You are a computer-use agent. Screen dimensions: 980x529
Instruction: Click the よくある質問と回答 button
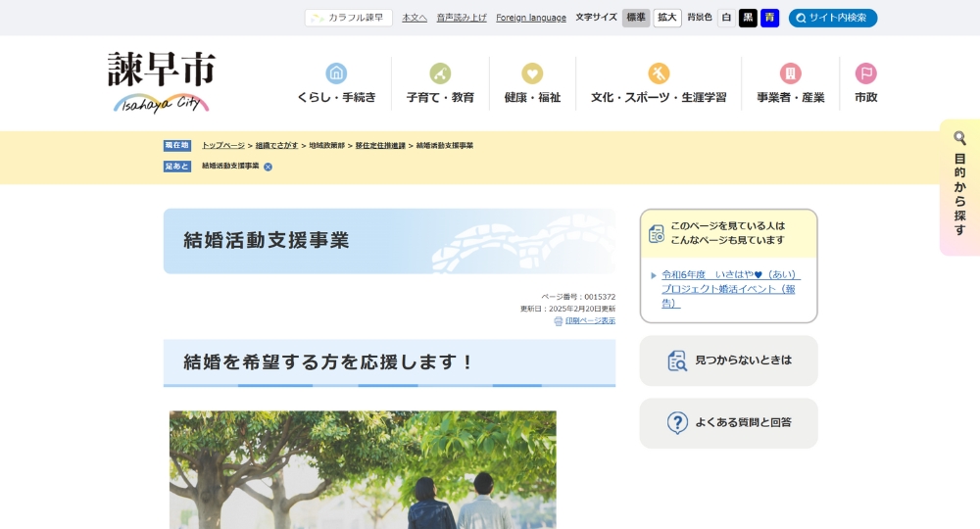[x=729, y=423]
